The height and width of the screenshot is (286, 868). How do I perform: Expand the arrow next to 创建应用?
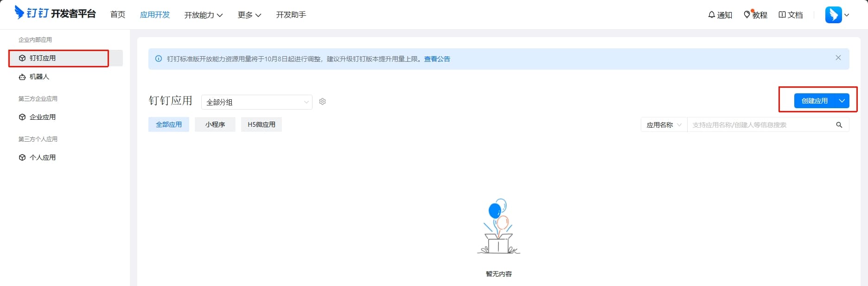(x=842, y=101)
